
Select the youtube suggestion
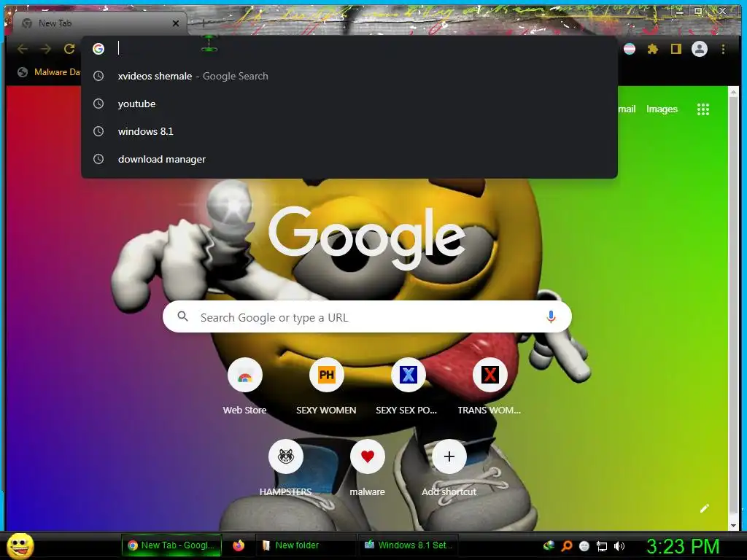pos(349,104)
